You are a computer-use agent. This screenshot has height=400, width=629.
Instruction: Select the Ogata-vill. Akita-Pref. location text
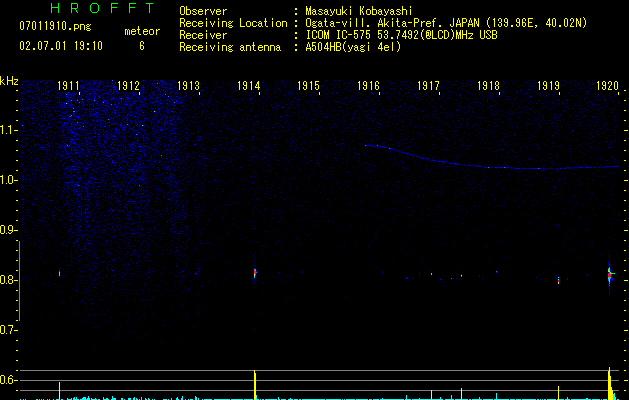pyautogui.click(x=446, y=23)
